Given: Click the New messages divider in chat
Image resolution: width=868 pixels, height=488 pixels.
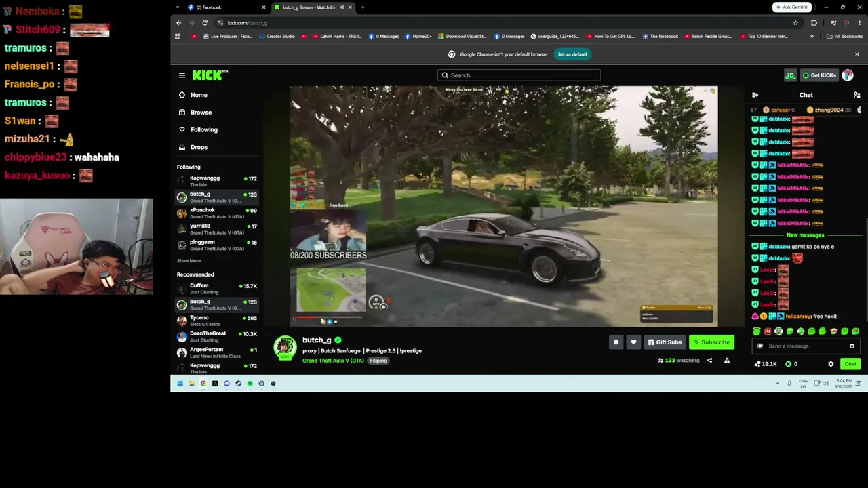Looking at the screenshot, I should [806, 235].
